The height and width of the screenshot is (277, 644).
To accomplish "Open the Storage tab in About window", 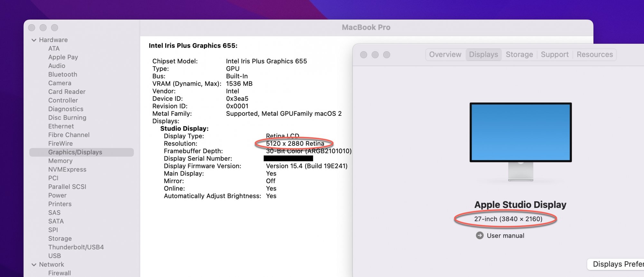I will point(519,54).
